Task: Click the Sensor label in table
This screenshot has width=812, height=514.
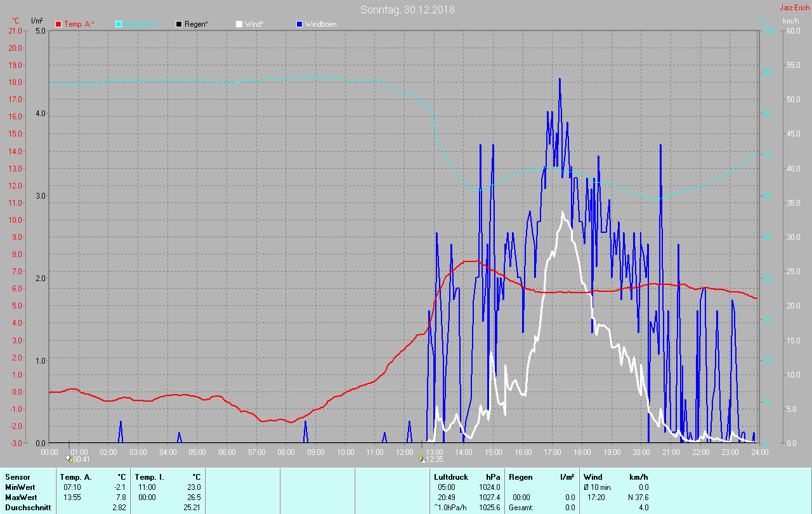Action: pyautogui.click(x=17, y=477)
